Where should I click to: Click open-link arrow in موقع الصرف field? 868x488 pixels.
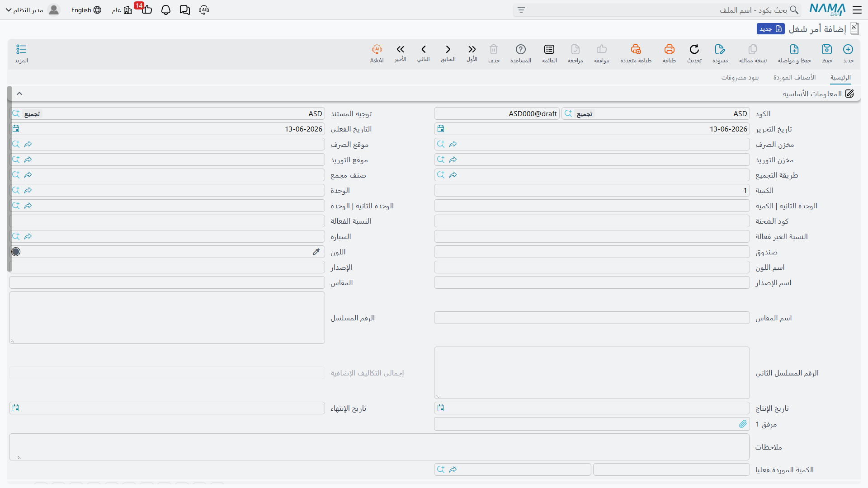(x=28, y=145)
